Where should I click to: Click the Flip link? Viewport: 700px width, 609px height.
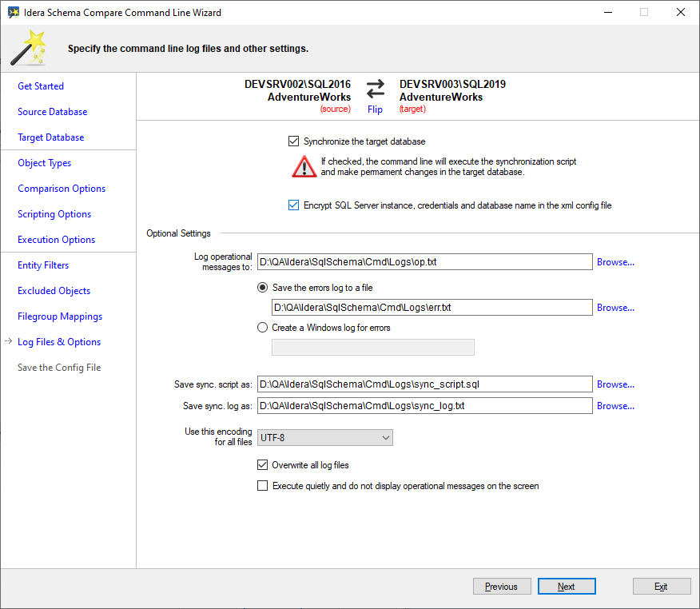pos(375,109)
